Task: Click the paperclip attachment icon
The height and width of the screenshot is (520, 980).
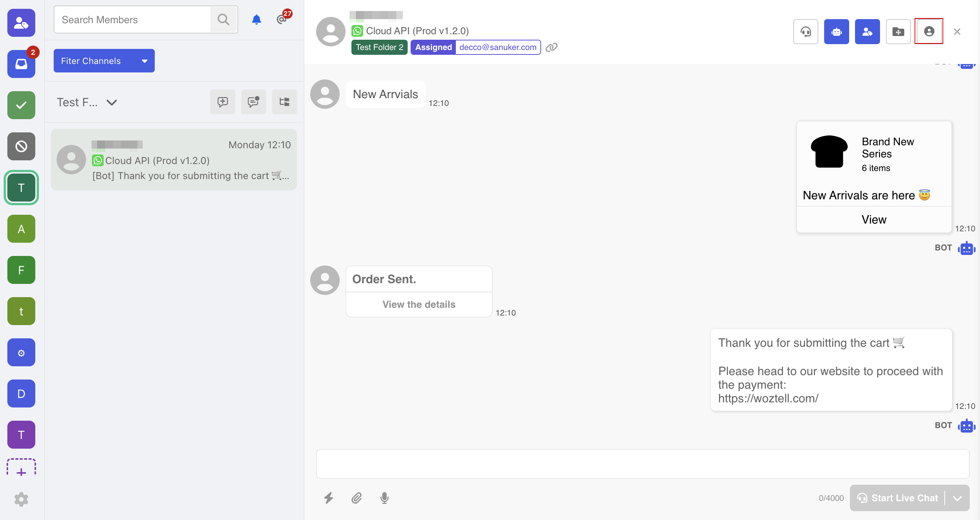Action: pos(357,498)
